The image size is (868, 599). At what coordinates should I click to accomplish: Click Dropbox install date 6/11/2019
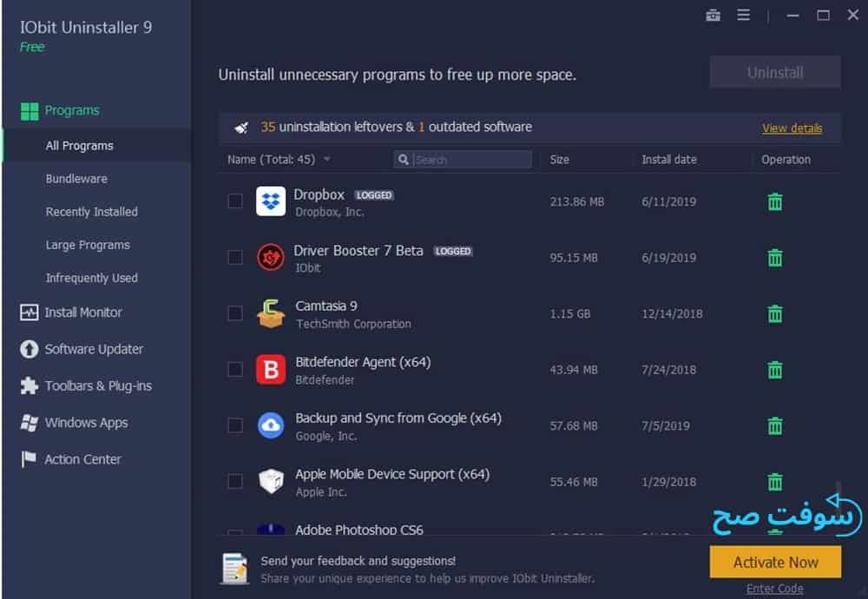668,201
